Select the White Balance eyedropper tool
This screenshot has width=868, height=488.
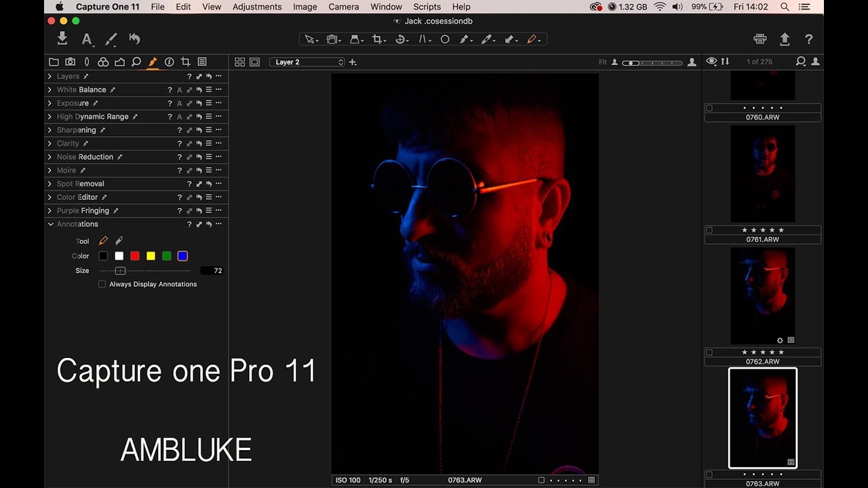[x=488, y=39]
